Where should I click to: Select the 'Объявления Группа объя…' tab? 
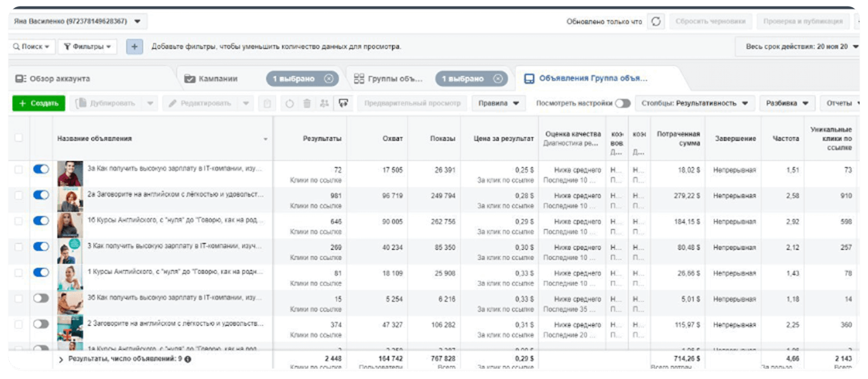click(586, 79)
